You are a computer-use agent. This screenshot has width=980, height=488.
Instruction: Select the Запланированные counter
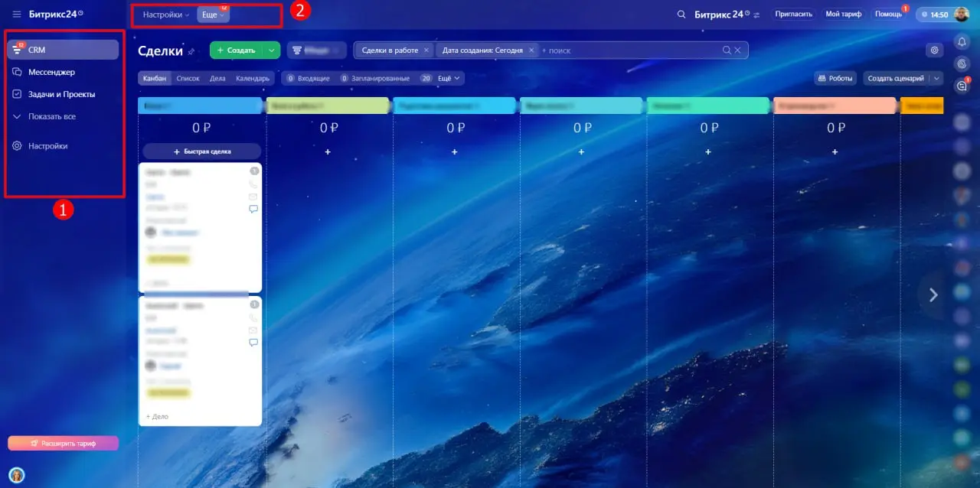pyautogui.click(x=375, y=78)
